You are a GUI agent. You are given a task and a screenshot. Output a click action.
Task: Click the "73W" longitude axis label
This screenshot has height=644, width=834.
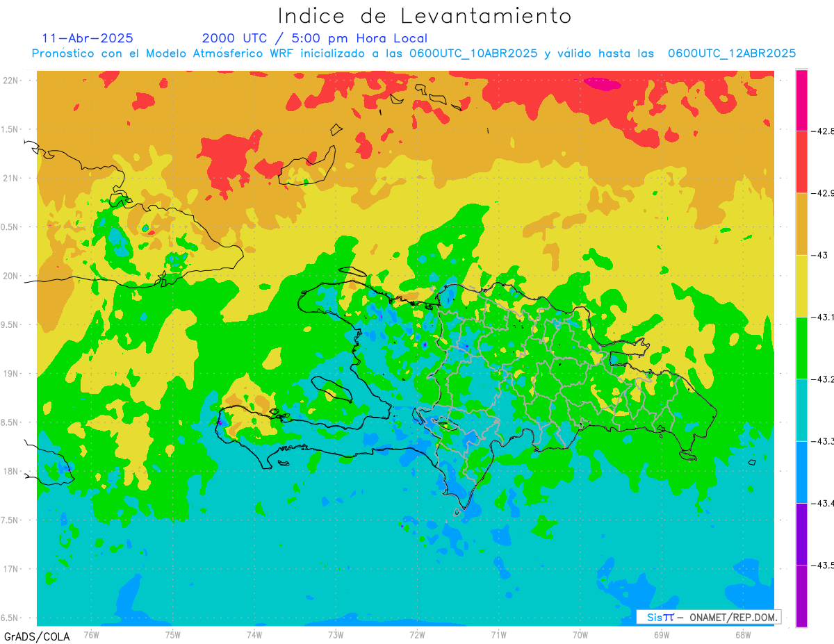click(x=336, y=634)
